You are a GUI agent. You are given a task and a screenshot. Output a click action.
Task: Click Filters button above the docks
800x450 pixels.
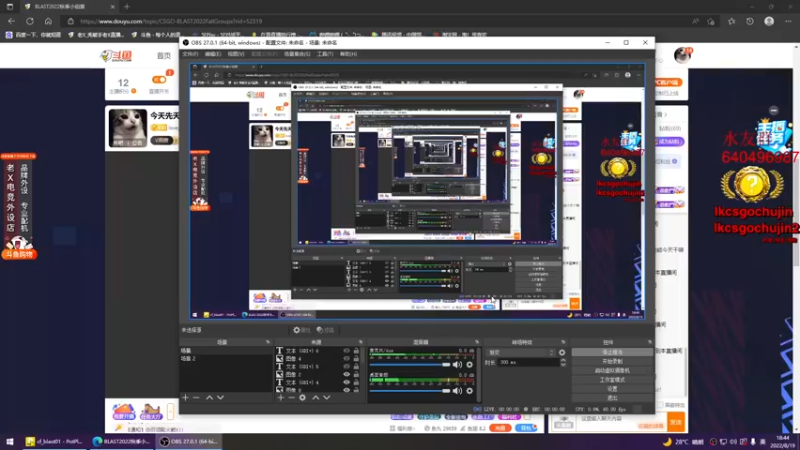[x=326, y=330]
